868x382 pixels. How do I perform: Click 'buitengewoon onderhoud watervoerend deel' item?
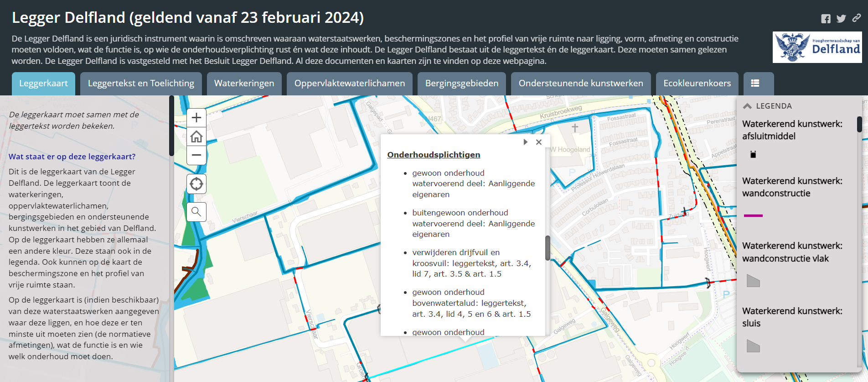coord(473,224)
